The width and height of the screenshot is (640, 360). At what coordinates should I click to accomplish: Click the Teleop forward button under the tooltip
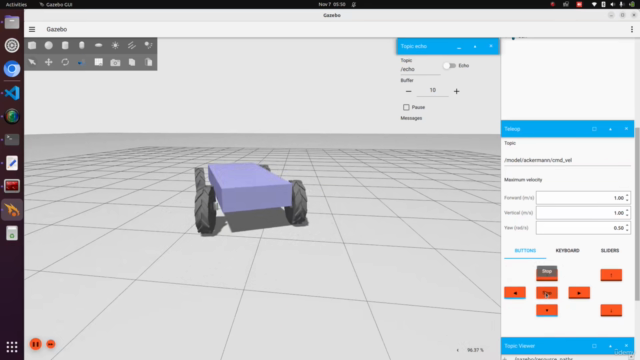pyautogui.click(x=547, y=278)
